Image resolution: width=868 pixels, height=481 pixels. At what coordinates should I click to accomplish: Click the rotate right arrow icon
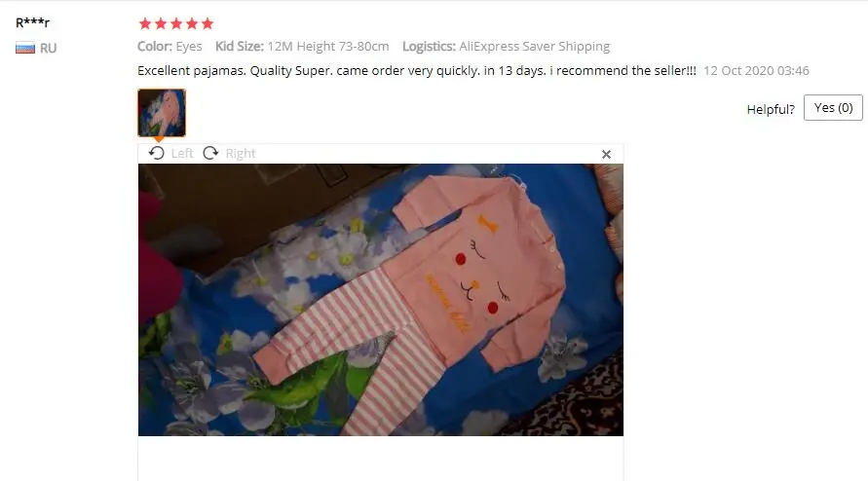point(210,153)
